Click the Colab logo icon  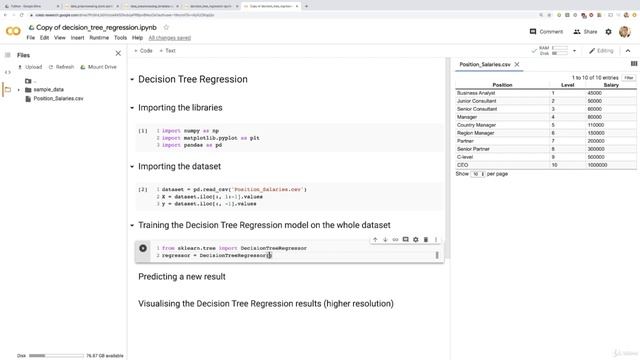coord(13,31)
